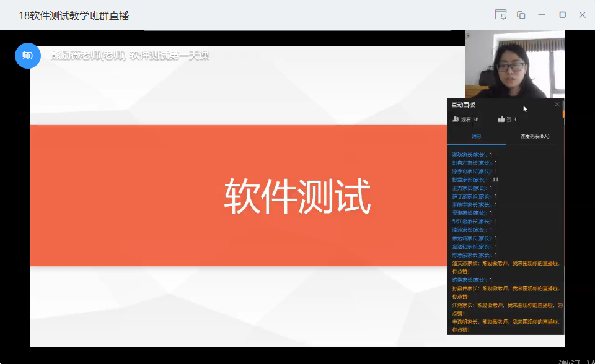Minimize the live broadcast window
The width and height of the screenshot is (595, 364).
(x=542, y=15)
